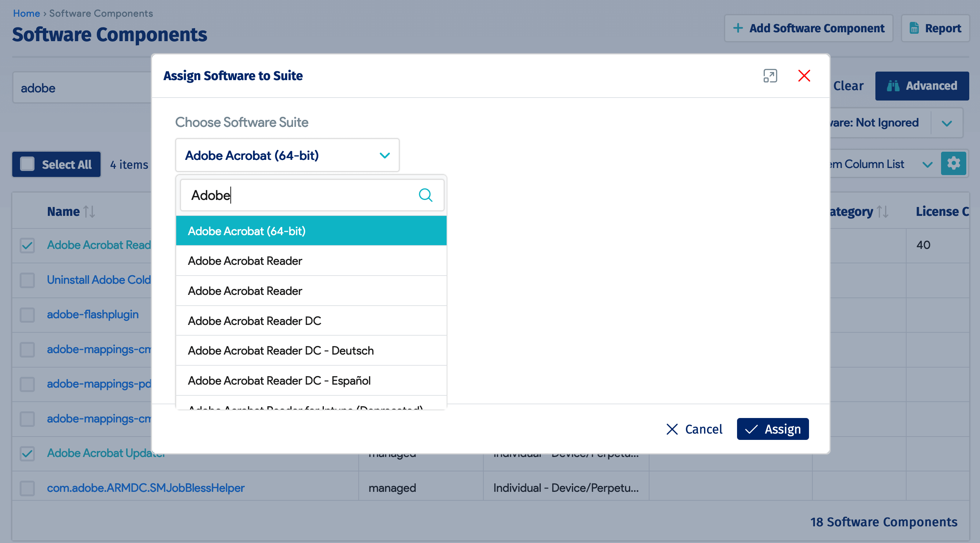Open the Column List dropdown
The image size is (980, 543).
(x=927, y=164)
